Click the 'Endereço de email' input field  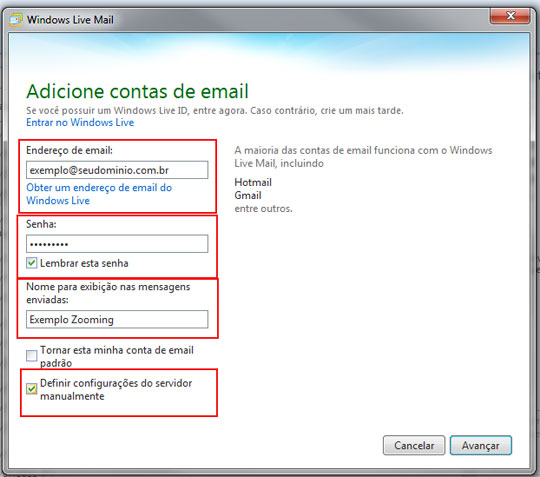click(x=117, y=170)
